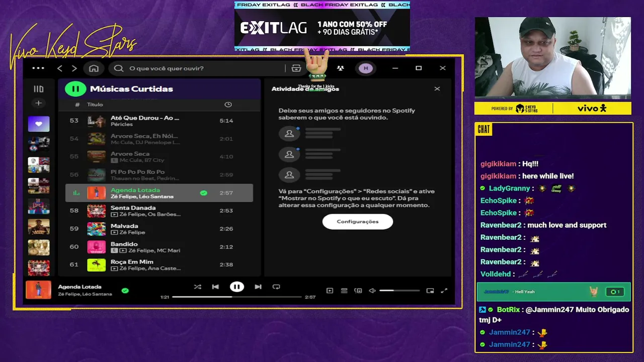Open the Liked Songs heart playlist
This screenshot has width=644, height=362.
(39, 124)
